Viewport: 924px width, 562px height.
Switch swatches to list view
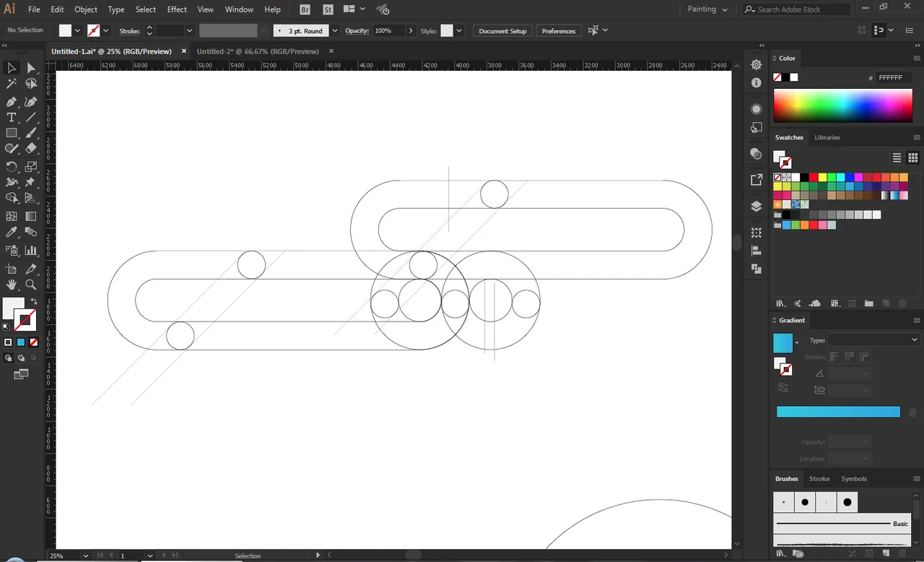pos(897,157)
